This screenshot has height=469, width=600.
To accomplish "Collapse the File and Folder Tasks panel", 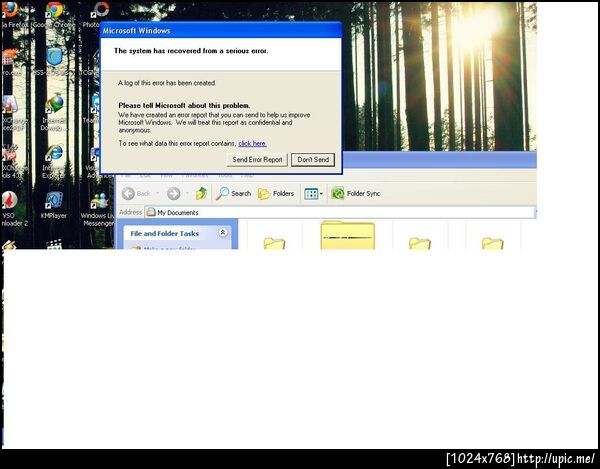I will [223, 232].
